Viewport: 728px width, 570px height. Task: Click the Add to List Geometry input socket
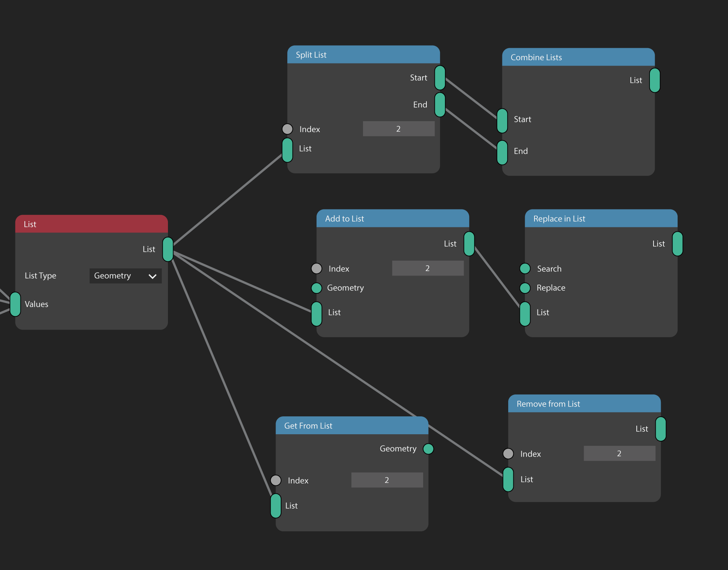(x=317, y=288)
